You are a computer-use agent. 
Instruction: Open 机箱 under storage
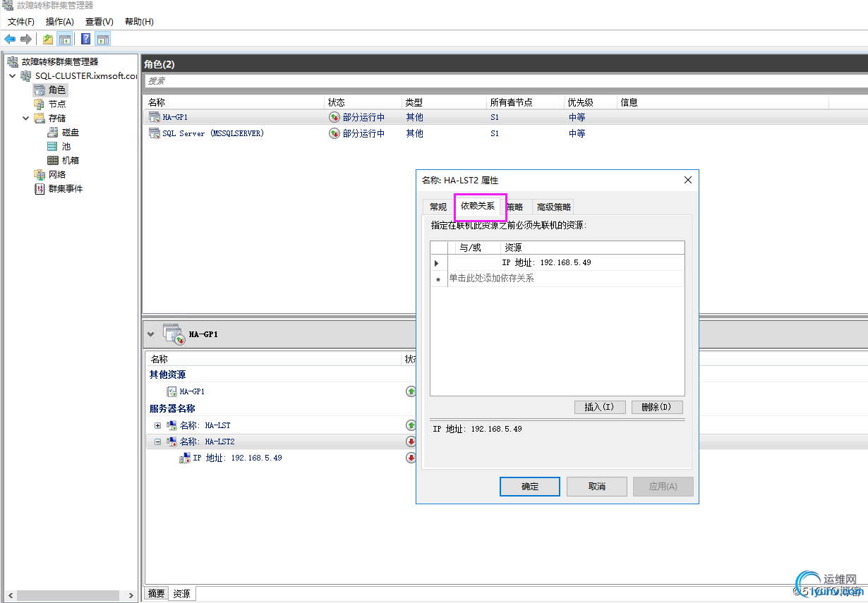click(x=71, y=160)
